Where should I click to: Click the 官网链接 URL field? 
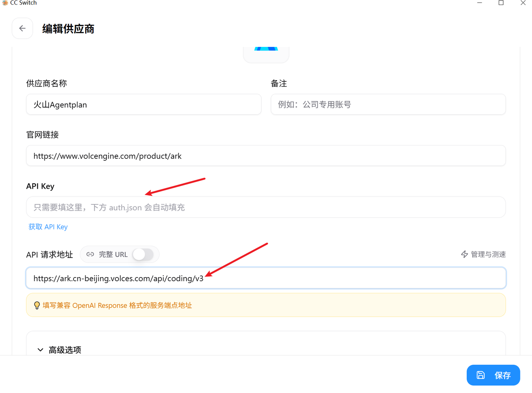[x=266, y=156]
